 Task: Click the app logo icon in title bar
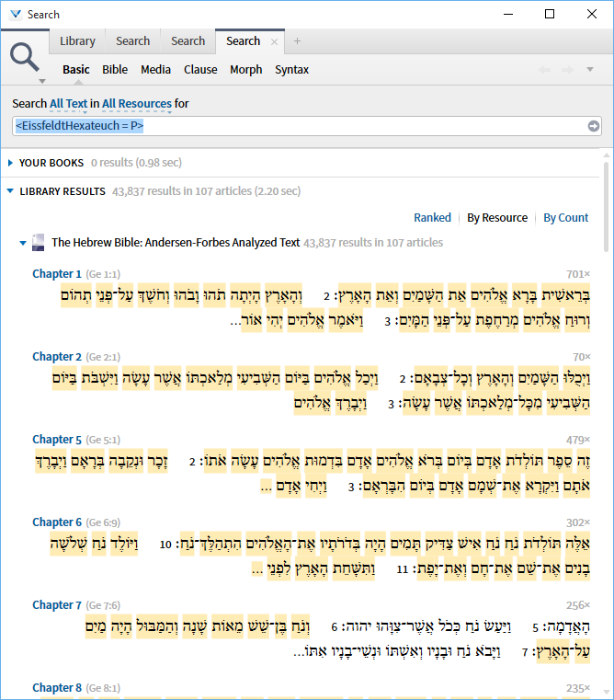pos(16,15)
